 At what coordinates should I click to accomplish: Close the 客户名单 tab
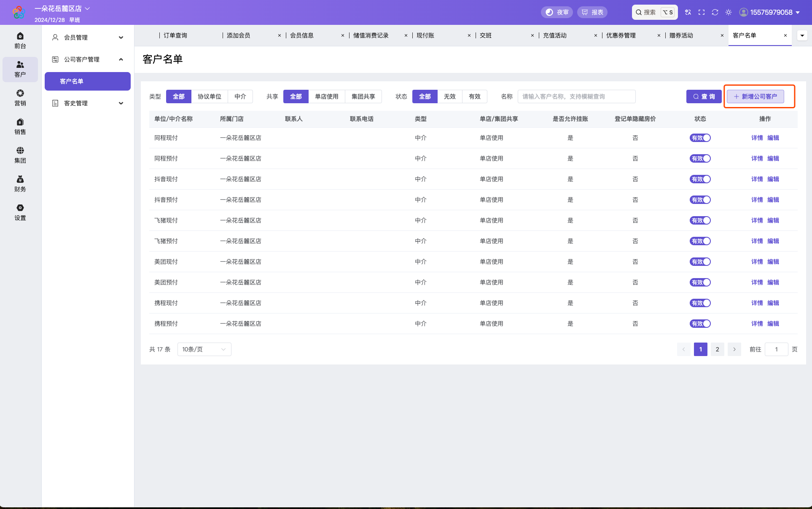tap(785, 35)
